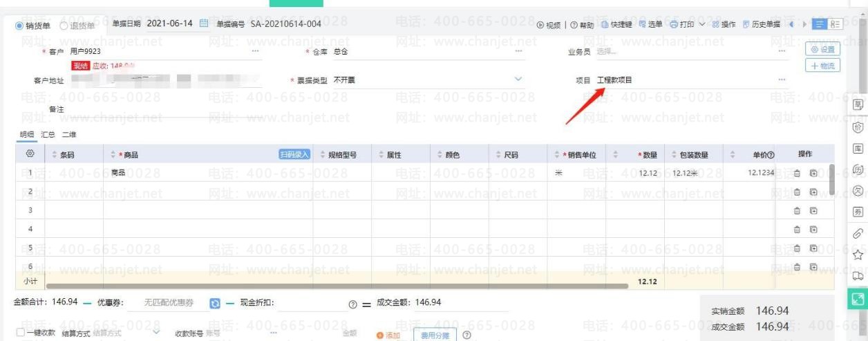Open 历史单据 document history
The image size is (868, 341).
coord(763,24)
